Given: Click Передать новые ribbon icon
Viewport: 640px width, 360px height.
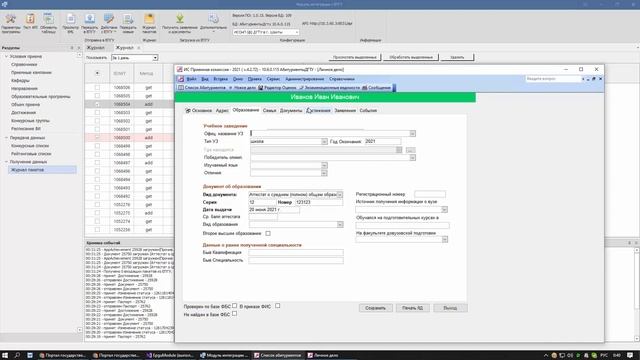Looking at the screenshot, I should (x=128, y=23).
